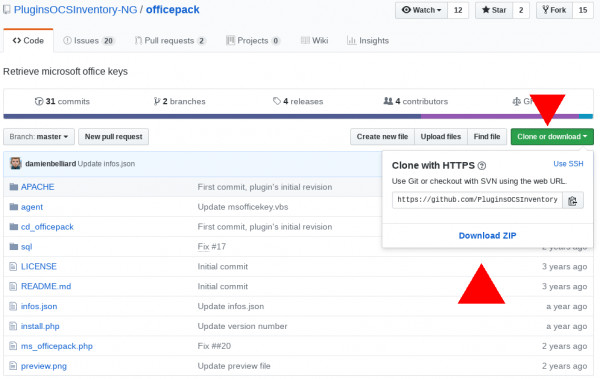This screenshot has height=379, width=600.
Task: Click the infos.json file icon
Action: (13, 306)
